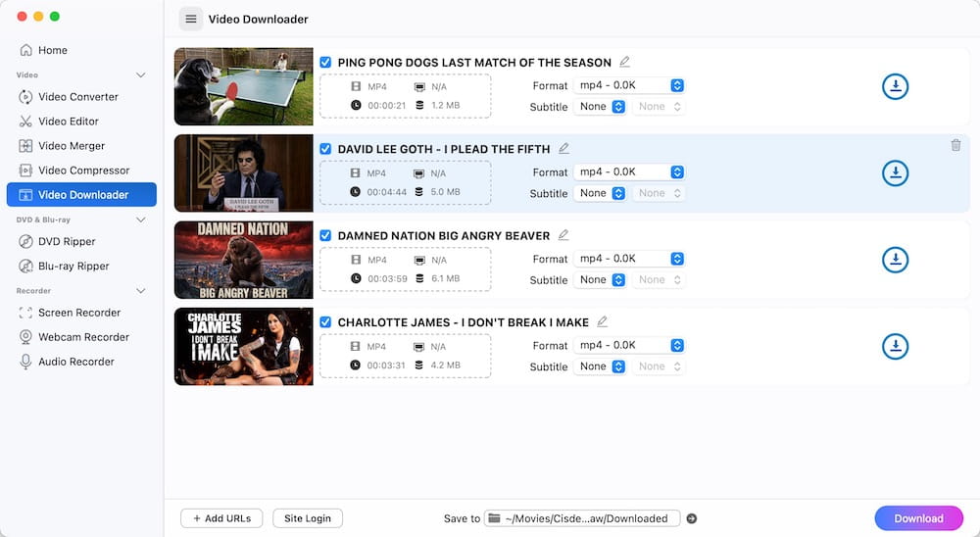Image resolution: width=980 pixels, height=537 pixels.
Task: Edit Damned Nation Big Angry Beaver title
Action: tap(563, 234)
